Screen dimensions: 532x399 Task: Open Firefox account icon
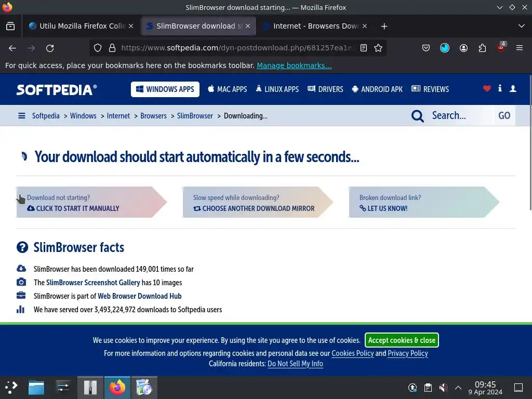tap(463, 48)
